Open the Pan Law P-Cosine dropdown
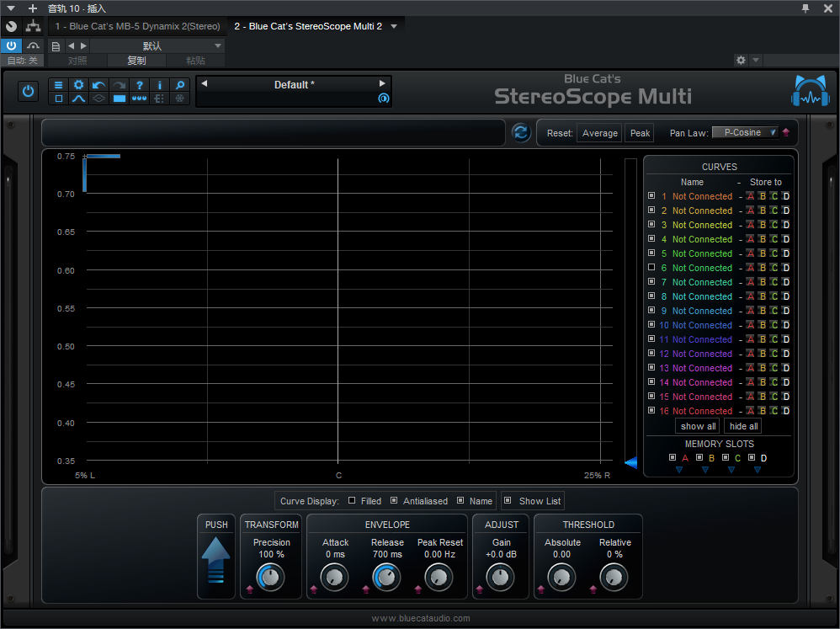 (x=745, y=132)
